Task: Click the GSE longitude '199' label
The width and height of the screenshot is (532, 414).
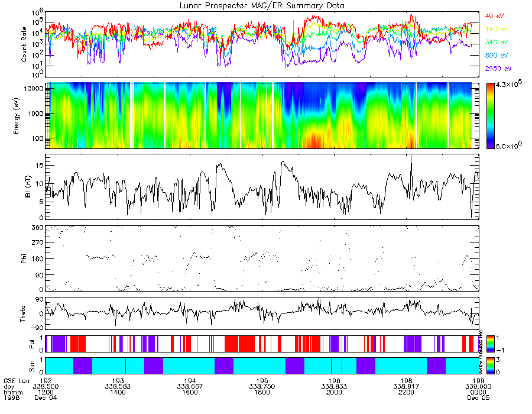Action: (x=478, y=381)
